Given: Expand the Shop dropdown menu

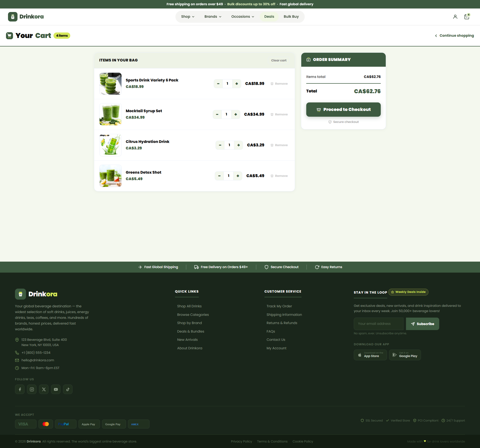Looking at the screenshot, I should (188, 17).
